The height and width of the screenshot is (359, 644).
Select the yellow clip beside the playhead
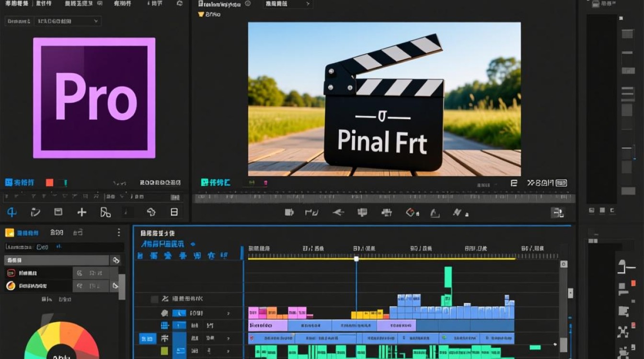[367, 314]
